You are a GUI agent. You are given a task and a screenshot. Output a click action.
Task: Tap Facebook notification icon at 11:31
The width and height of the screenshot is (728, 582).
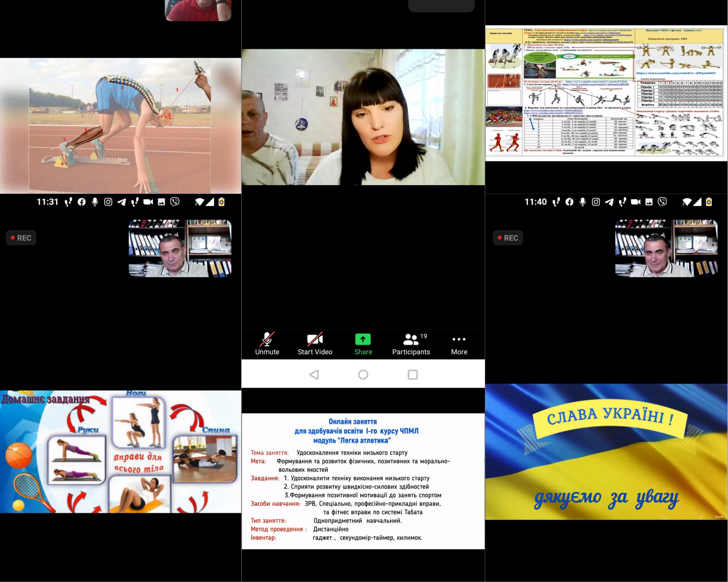tap(82, 202)
